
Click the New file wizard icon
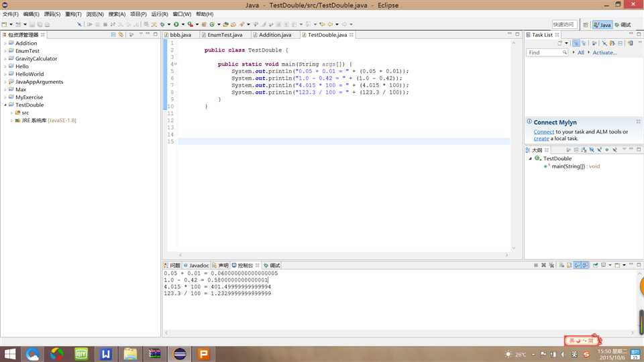click(4, 24)
